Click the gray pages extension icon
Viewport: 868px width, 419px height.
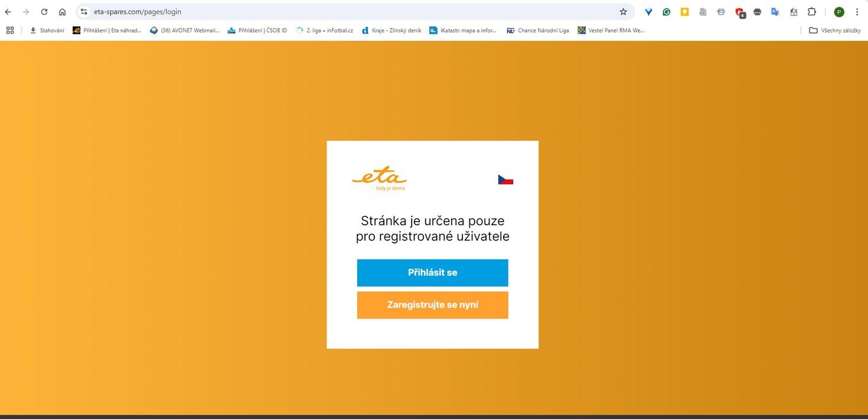pos(794,12)
